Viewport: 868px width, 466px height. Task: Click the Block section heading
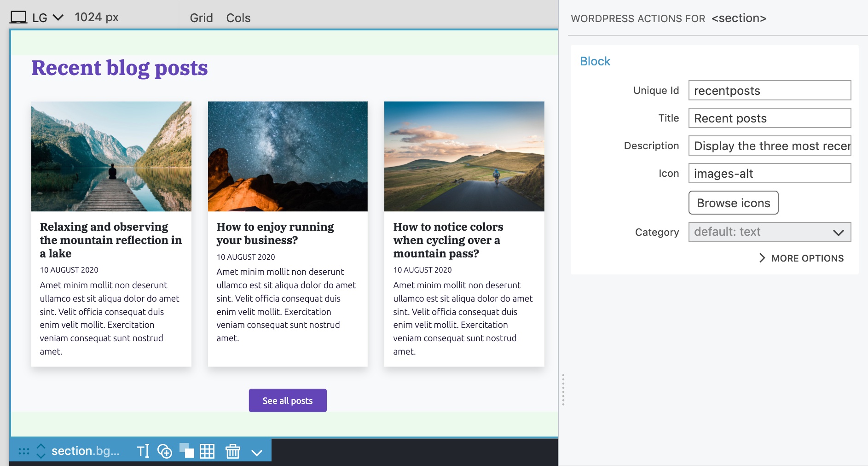[x=595, y=61]
